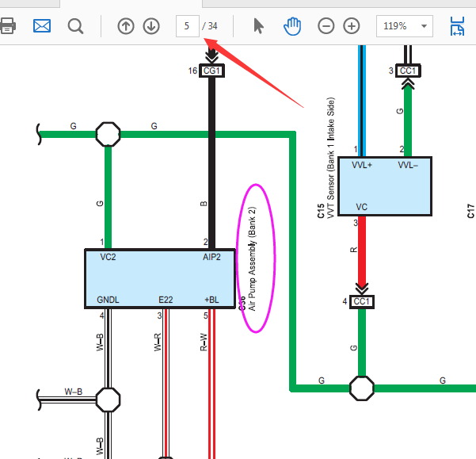Click the VVT sensor VVL+ block
The width and height of the screenshot is (476, 459).
tap(385, 186)
